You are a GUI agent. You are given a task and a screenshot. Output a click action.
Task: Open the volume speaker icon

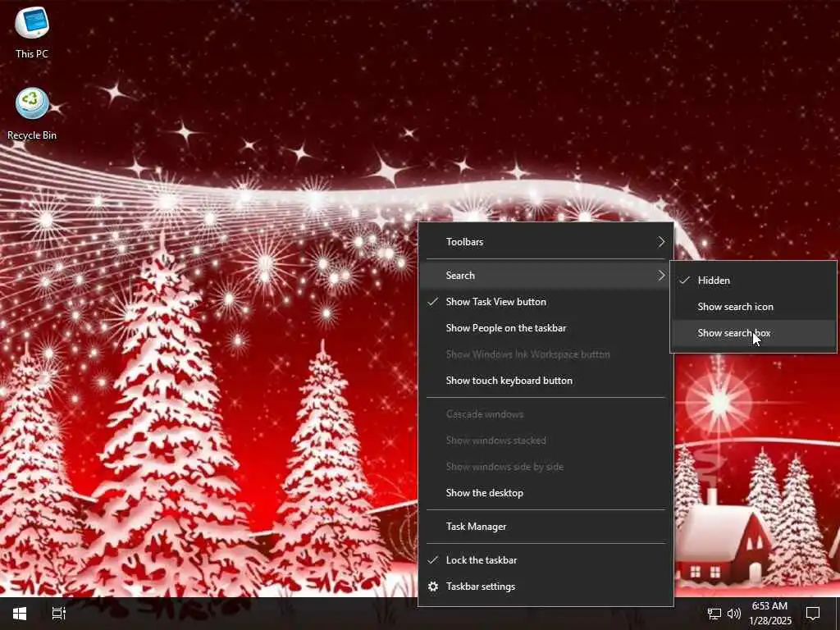pos(734,614)
